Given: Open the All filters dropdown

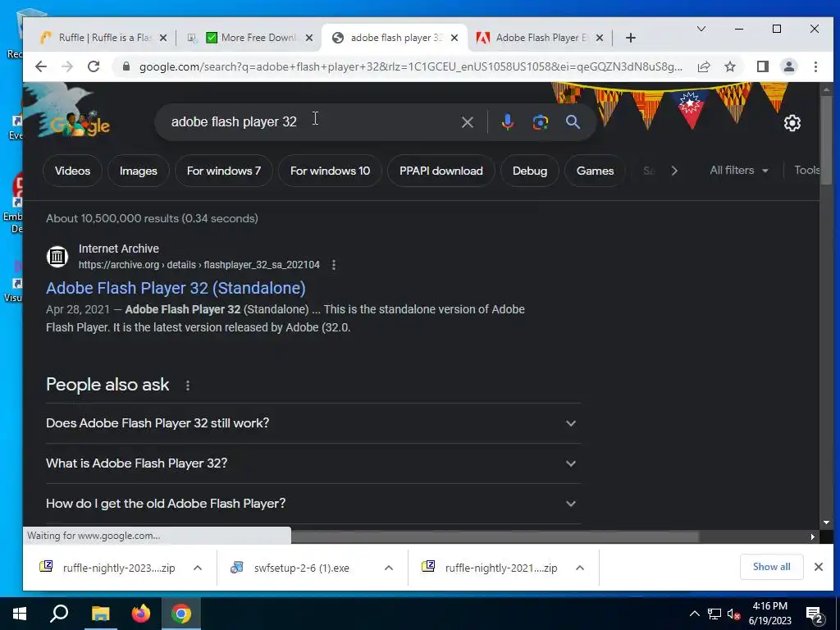Looking at the screenshot, I should pyautogui.click(x=739, y=171).
